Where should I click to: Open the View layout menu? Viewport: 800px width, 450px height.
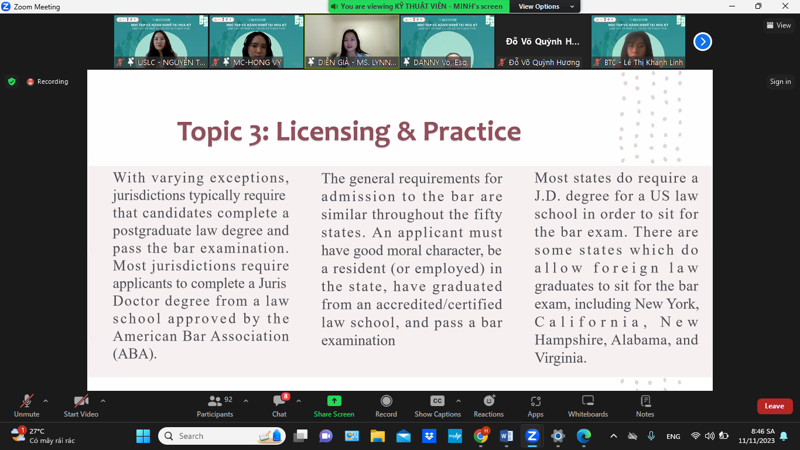[778, 26]
